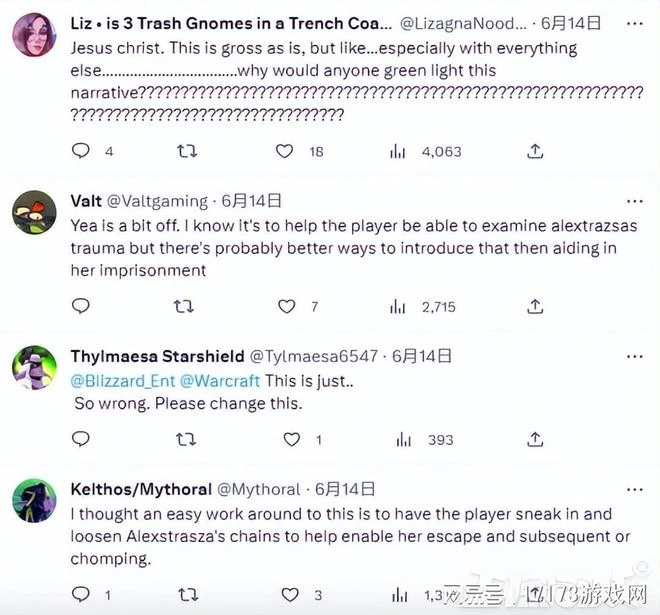Reply to Valt's tweet

(81, 306)
